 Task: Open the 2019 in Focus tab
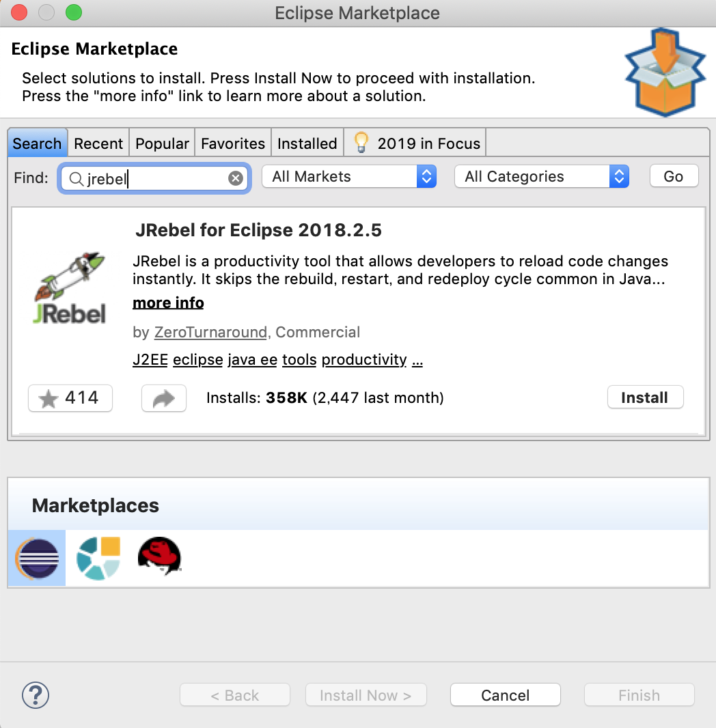[417, 143]
